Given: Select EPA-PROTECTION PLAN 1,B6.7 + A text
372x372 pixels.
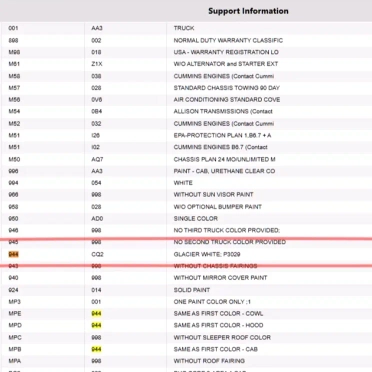Looking at the screenshot, I should [x=222, y=135].
